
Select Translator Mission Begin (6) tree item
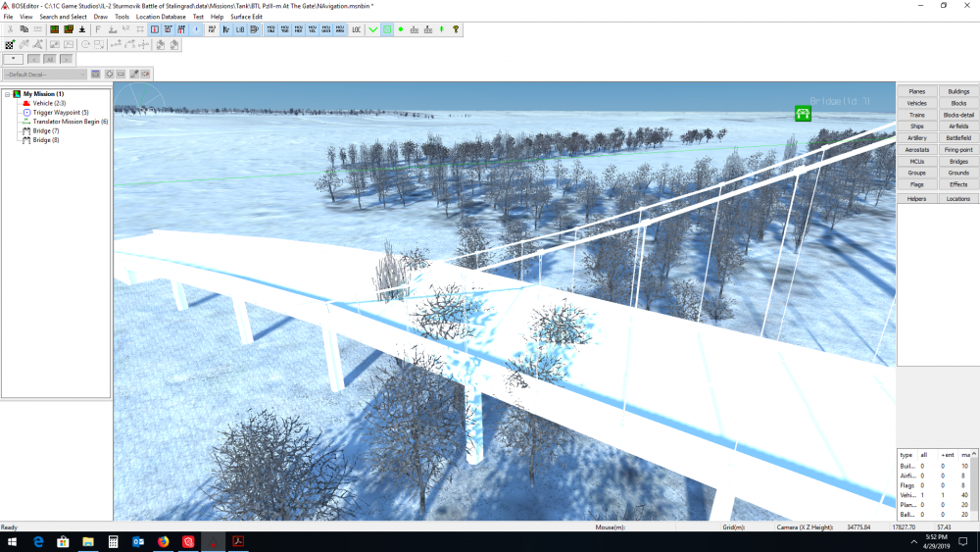pyautogui.click(x=70, y=122)
